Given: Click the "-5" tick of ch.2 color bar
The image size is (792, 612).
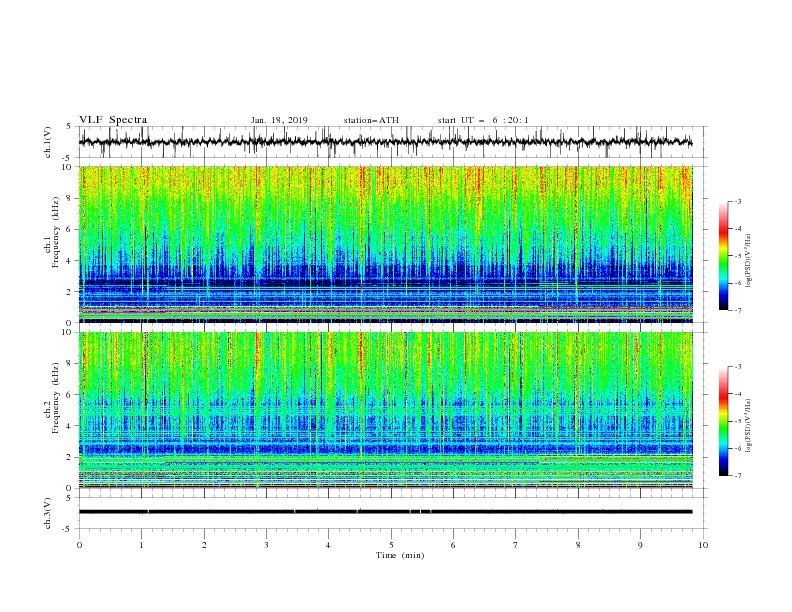Looking at the screenshot, I should (738, 421).
